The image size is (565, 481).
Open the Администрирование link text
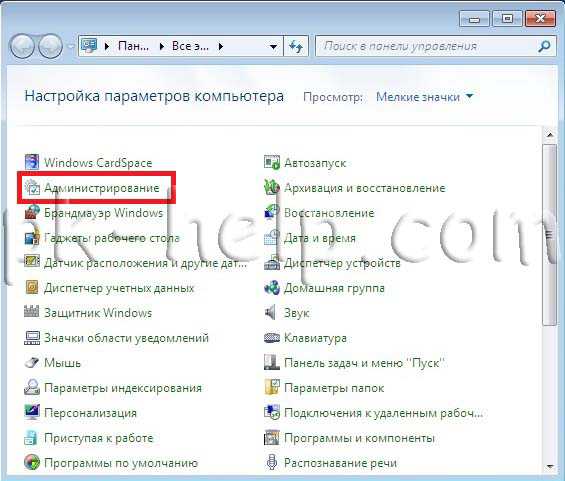click(102, 188)
